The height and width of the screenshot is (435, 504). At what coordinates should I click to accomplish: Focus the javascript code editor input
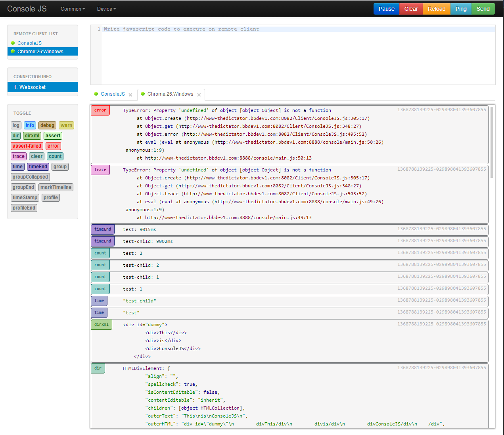299,55
